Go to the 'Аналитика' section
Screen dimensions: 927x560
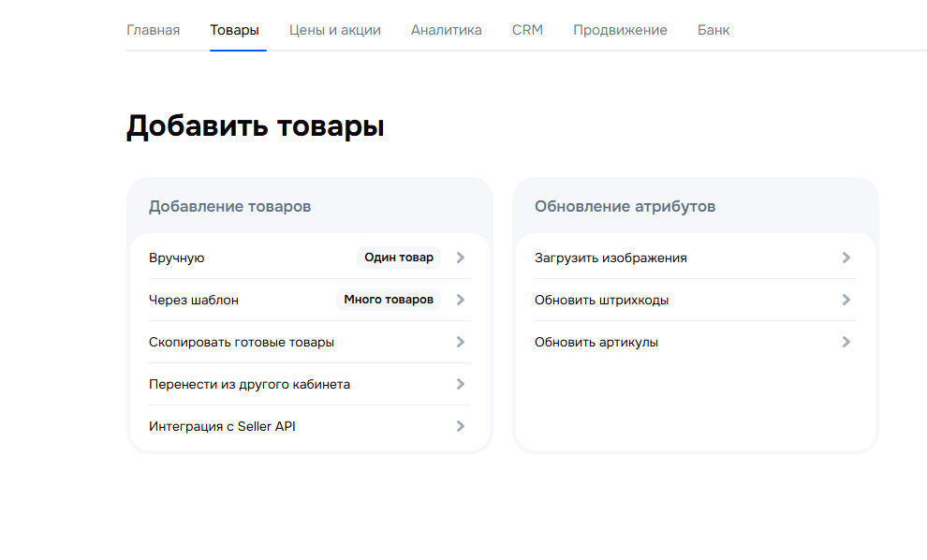(446, 29)
